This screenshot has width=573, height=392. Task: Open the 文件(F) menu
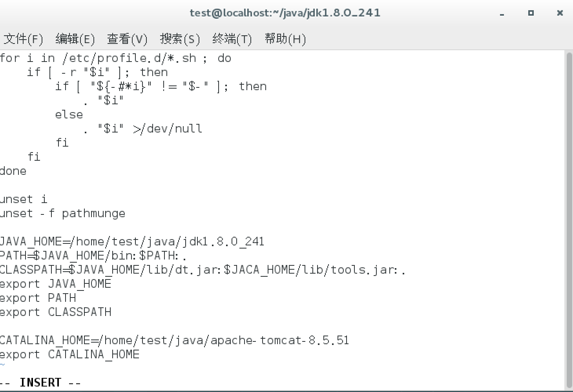tap(23, 39)
